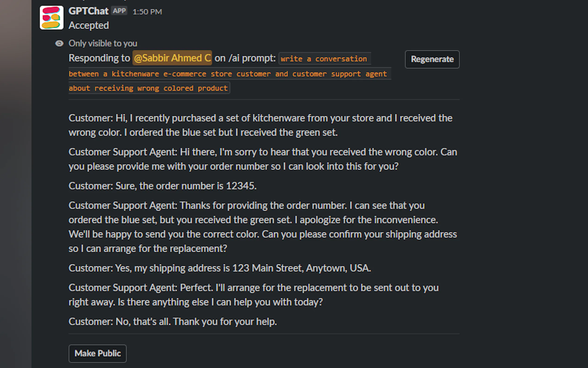Click the APP badge next to GPTChat
Viewport: 588px width, 368px height.
(x=119, y=11)
